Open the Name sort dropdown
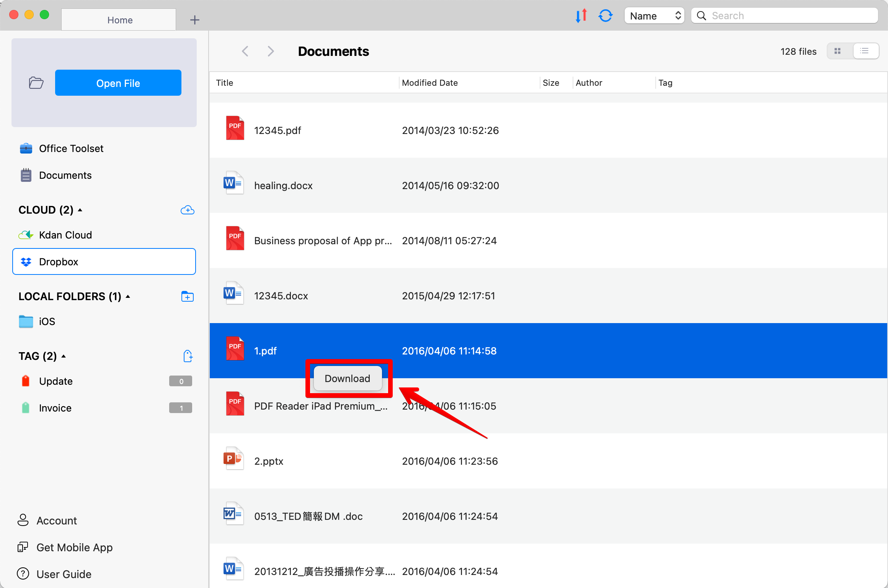The image size is (888, 588). [x=654, y=16]
